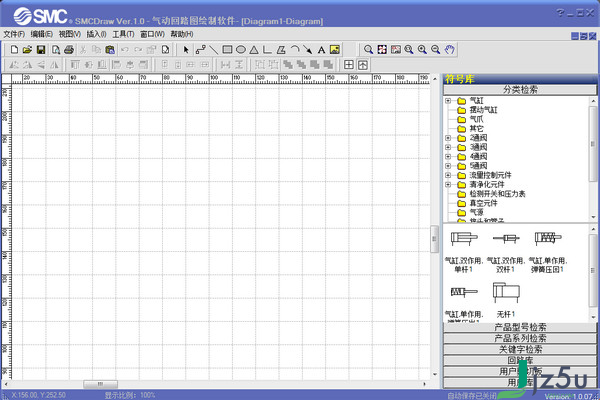This screenshot has width=600, height=400.
Task: Pick the 气缸.双作用.双杆1 symbol
Action: [x=505, y=251]
